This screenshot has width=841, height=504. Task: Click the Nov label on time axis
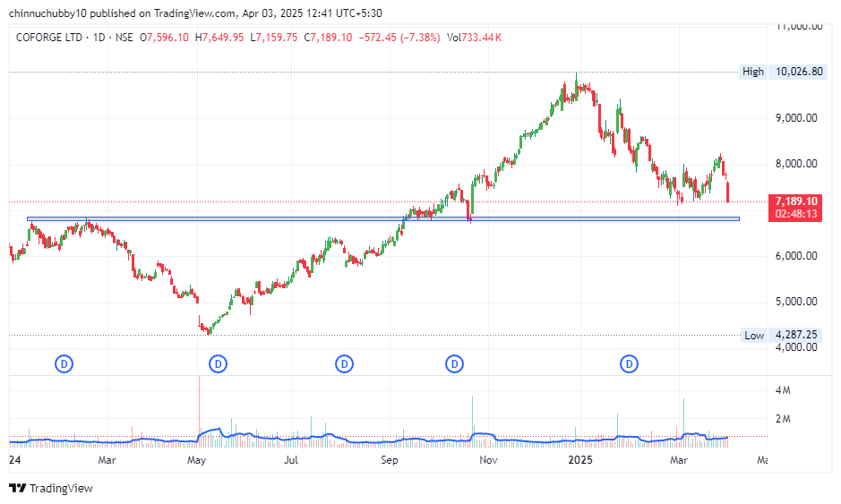pos(488,460)
